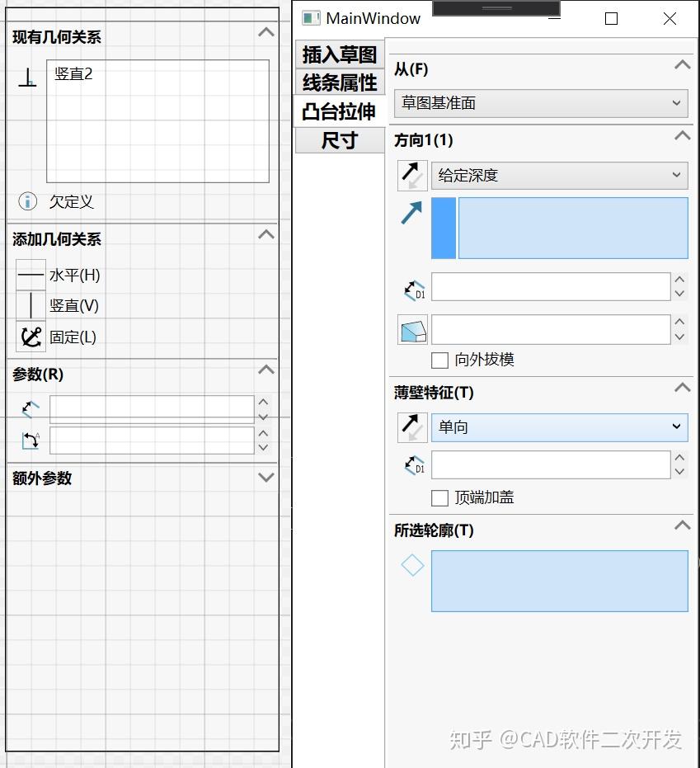Switch to the 尺寸 tab
The width and height of the screenshot is (700, 768).
pyautogui.click(x=339, y=140)
